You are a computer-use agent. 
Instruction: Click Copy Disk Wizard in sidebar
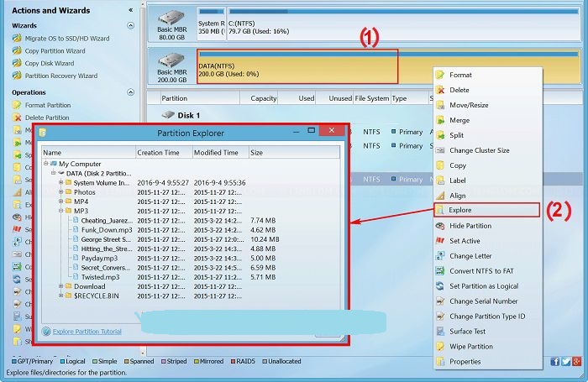pyautogui.click(x=49, y=63)
